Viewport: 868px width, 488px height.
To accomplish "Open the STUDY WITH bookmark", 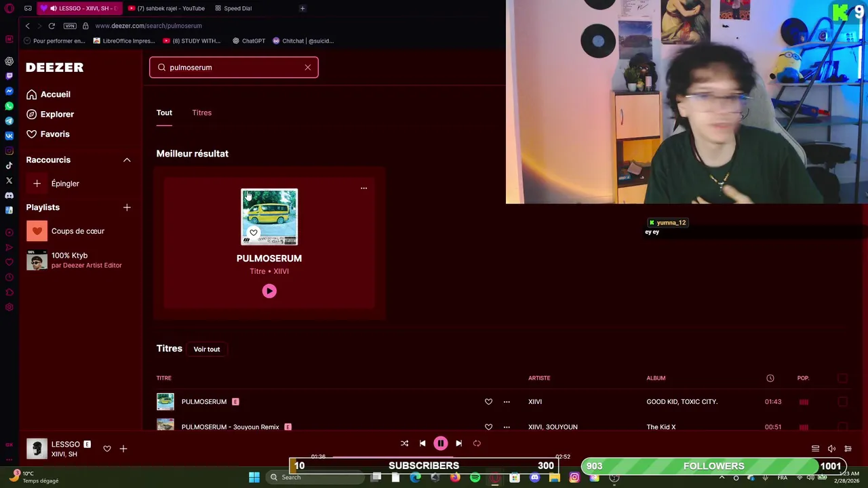I will 192,41.
